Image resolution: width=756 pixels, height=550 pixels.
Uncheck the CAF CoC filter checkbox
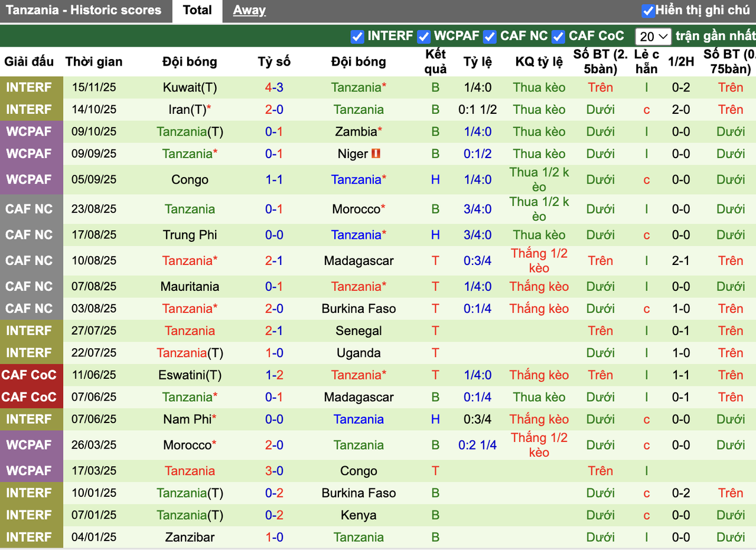(558, 37)
